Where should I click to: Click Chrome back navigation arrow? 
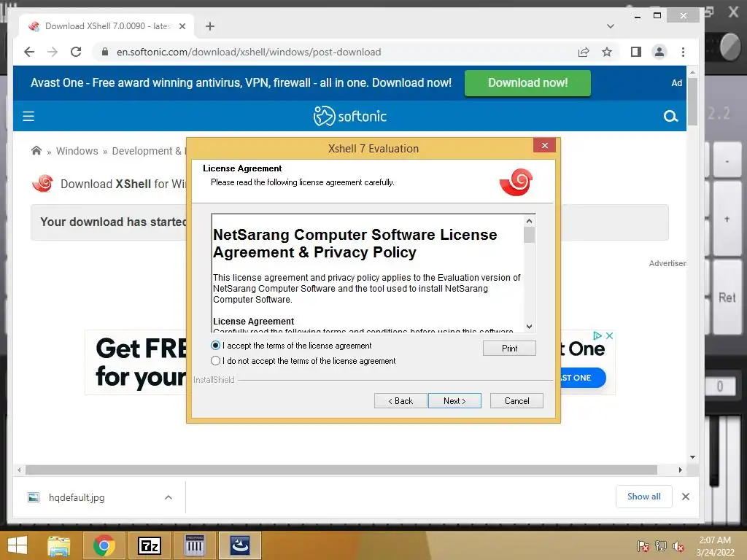tap(29, 52)
